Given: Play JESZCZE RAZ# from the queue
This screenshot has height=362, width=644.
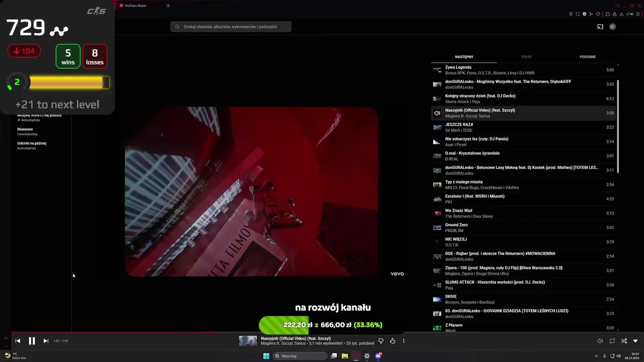Looking at the screenshot, I should point(523,127).
